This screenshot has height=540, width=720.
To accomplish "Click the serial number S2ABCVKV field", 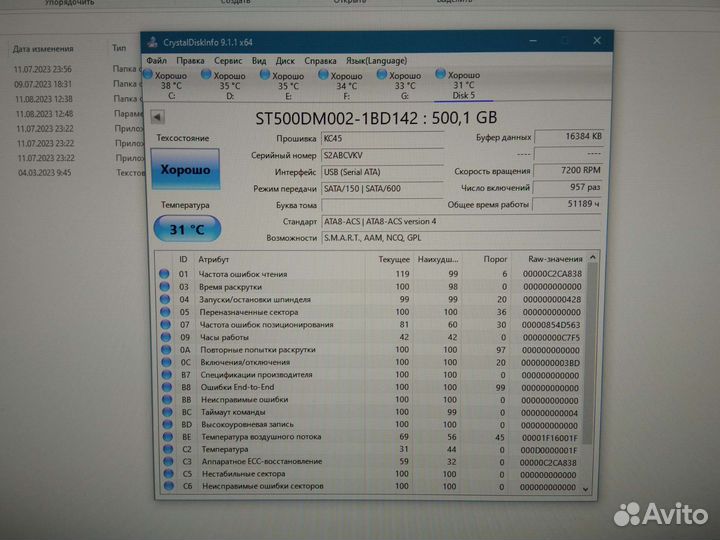I will [382, 155].
